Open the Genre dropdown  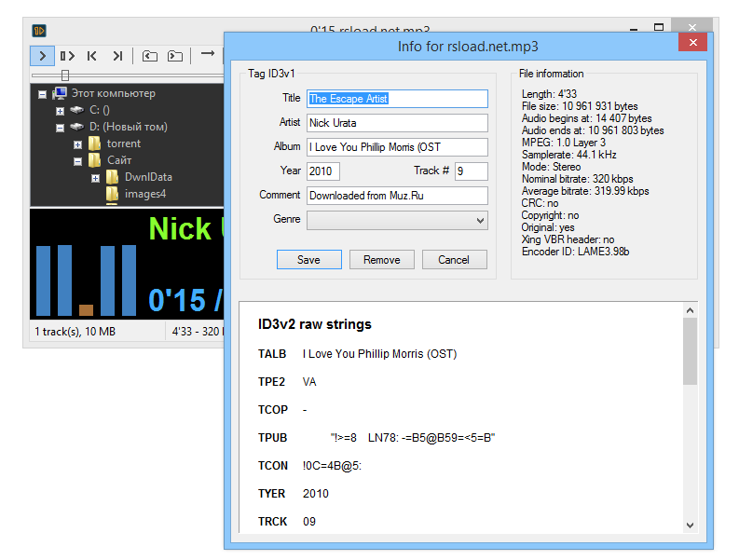point(397,220)
